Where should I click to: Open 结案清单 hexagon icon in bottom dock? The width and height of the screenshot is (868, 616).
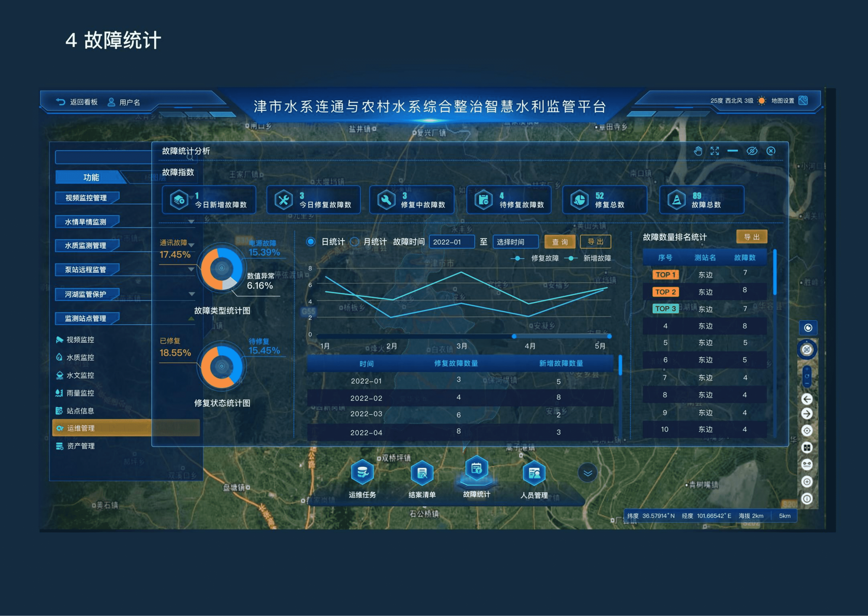click(422, 473)
